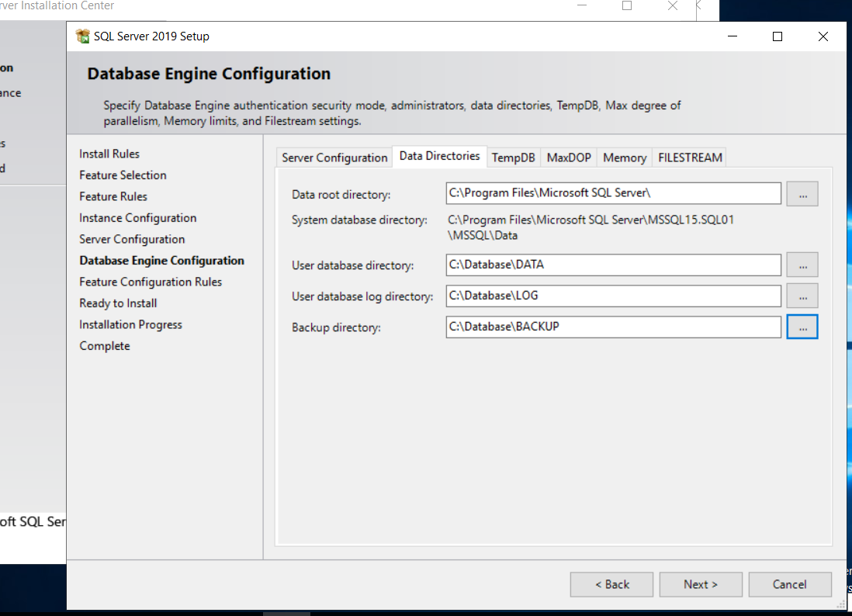Browse for the Data root directory

pos(802,194)
